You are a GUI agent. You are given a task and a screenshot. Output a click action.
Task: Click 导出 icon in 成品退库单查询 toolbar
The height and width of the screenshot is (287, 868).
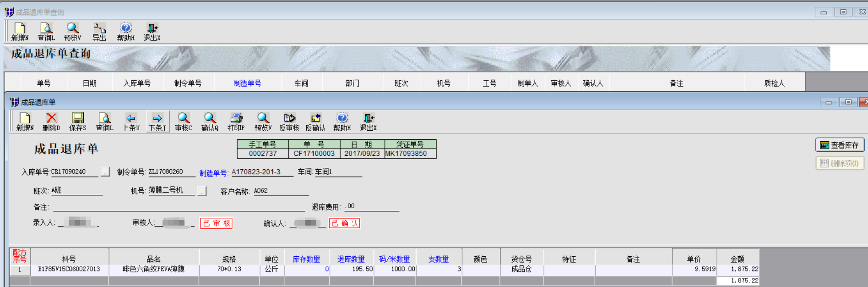tap(99, 32)
